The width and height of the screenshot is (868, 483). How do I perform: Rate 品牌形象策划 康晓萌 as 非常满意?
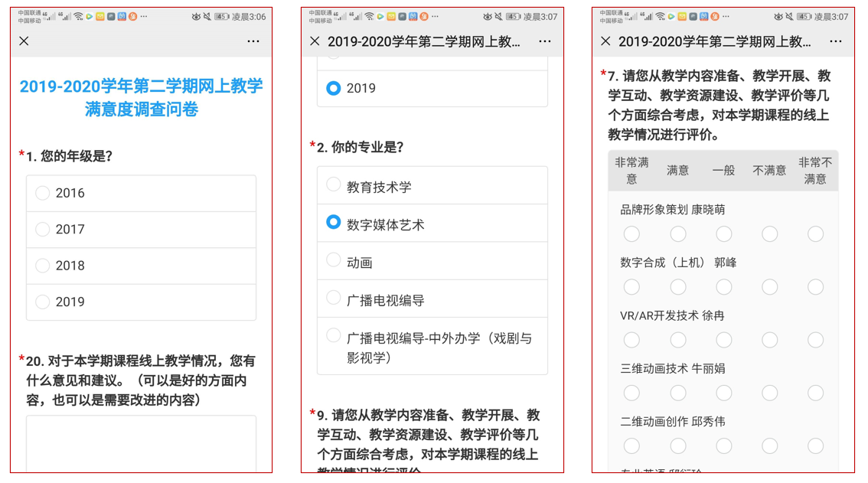coord(631,234)
